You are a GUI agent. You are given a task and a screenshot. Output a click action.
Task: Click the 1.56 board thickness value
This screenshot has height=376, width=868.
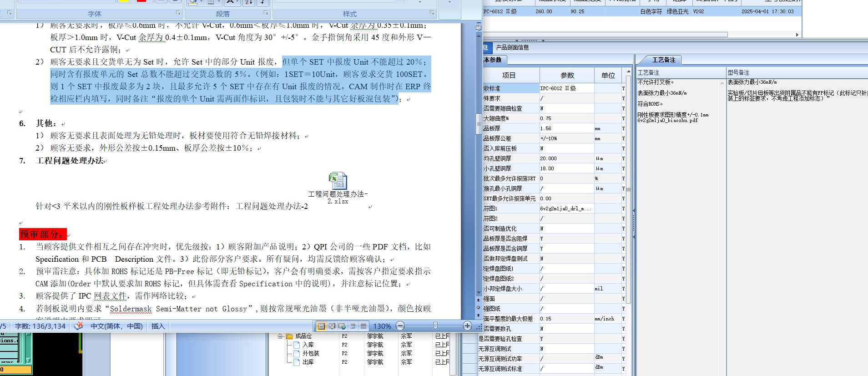point(567,128)
